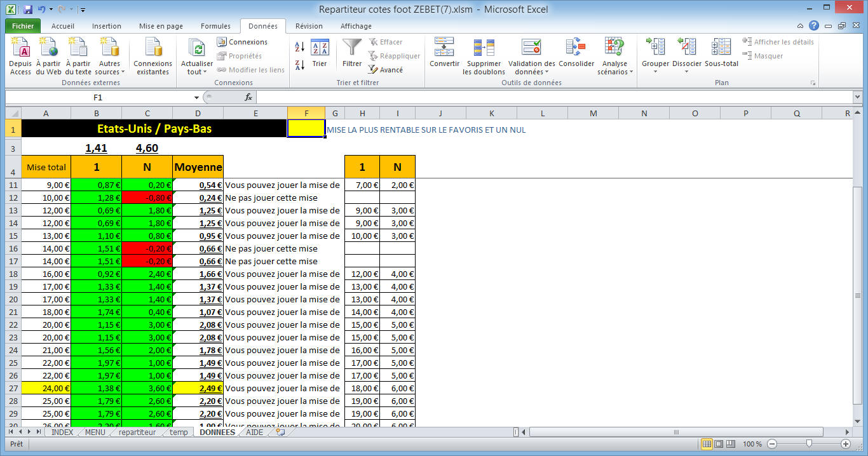Undo via Quick Access toolbar
868x456 pixels.
[41, 10]
